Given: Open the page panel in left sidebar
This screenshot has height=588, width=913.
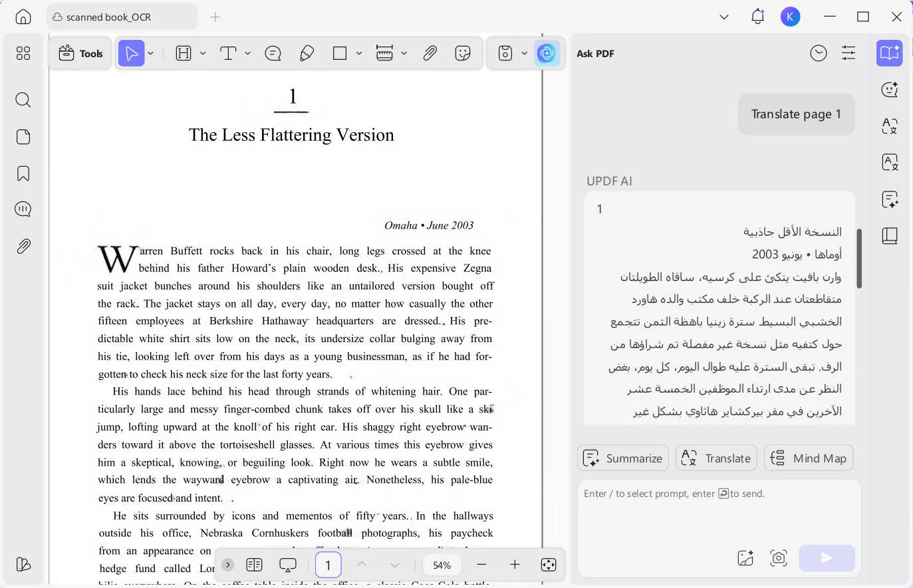Looking at the screenshot, I should pos(23,137).
